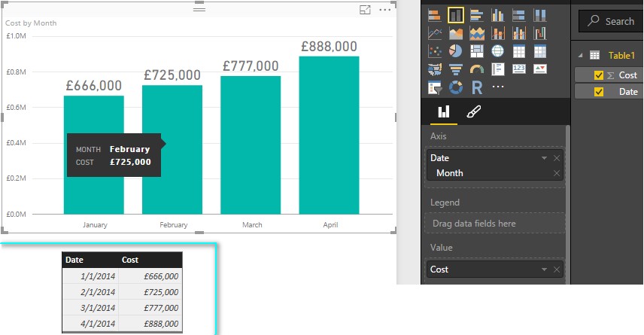Select the 100% stacked column chart visualization
Screen dimensions: 644x335
(539, 15)
